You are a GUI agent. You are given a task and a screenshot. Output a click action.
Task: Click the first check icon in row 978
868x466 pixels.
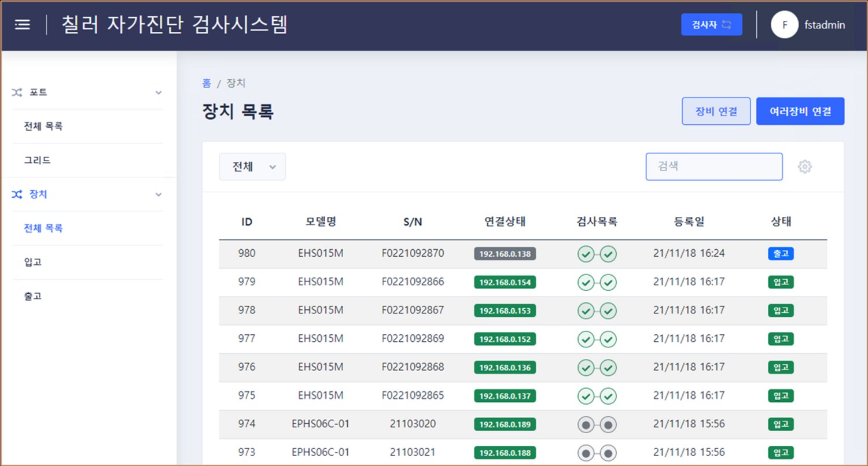tap(586, 310)
